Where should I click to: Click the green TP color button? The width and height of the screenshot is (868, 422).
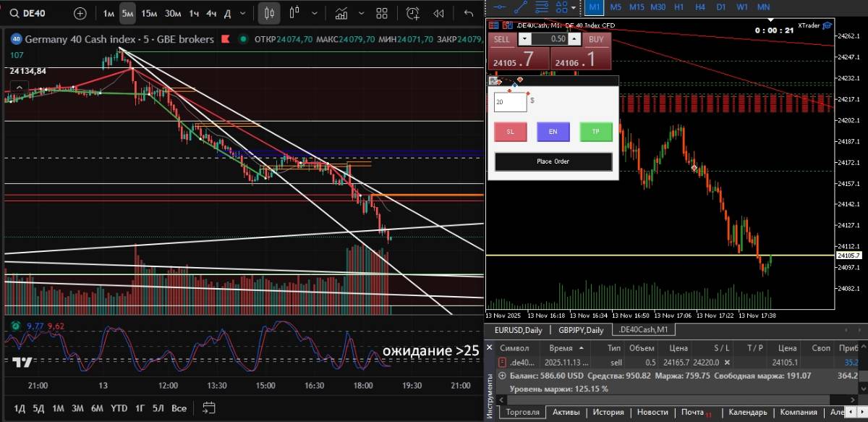click(596, 132)
